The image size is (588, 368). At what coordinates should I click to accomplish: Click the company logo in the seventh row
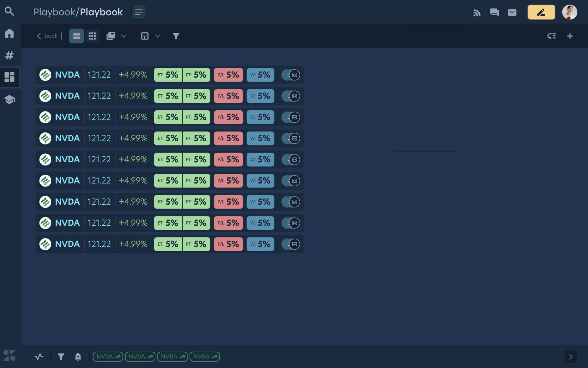45,202
